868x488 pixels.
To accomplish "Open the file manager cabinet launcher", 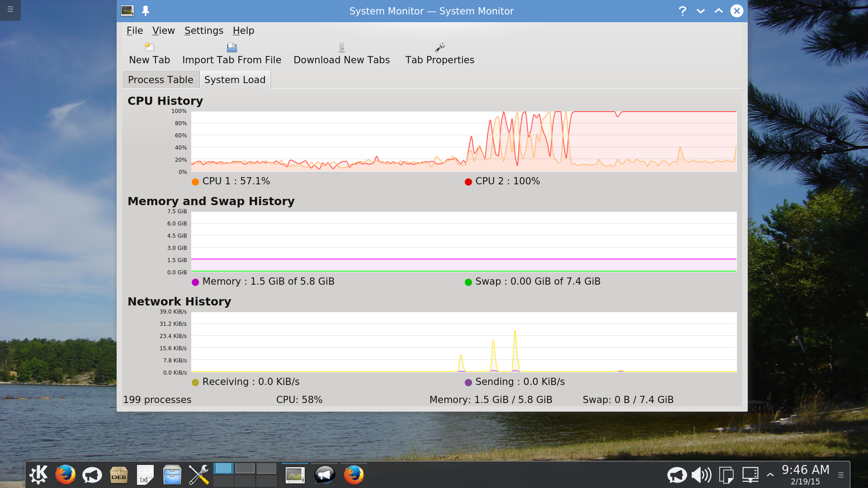I will click(172, 474).
